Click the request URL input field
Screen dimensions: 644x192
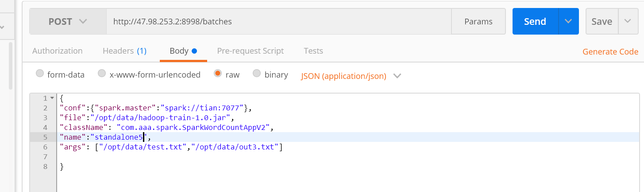(279, 21)
